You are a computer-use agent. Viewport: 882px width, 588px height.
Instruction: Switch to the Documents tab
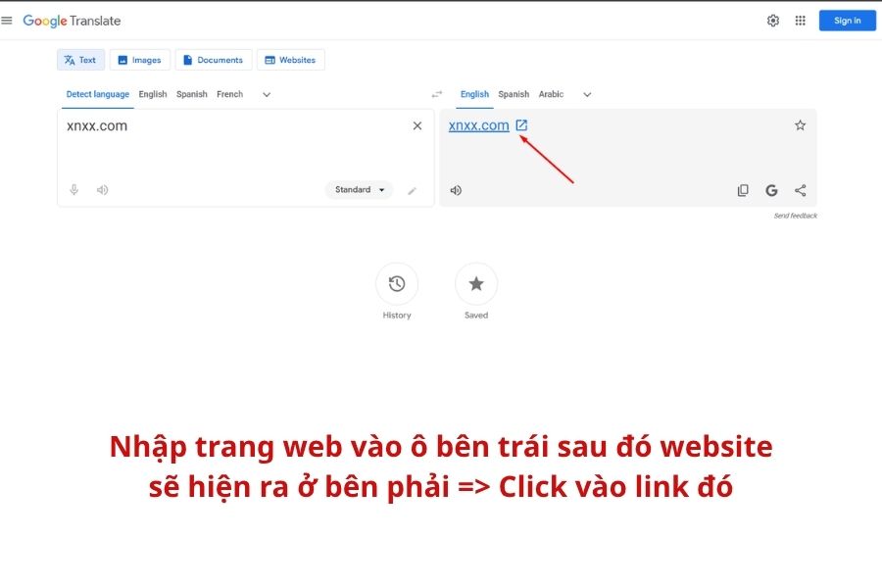pyautogui.click(x=214, y=59)
